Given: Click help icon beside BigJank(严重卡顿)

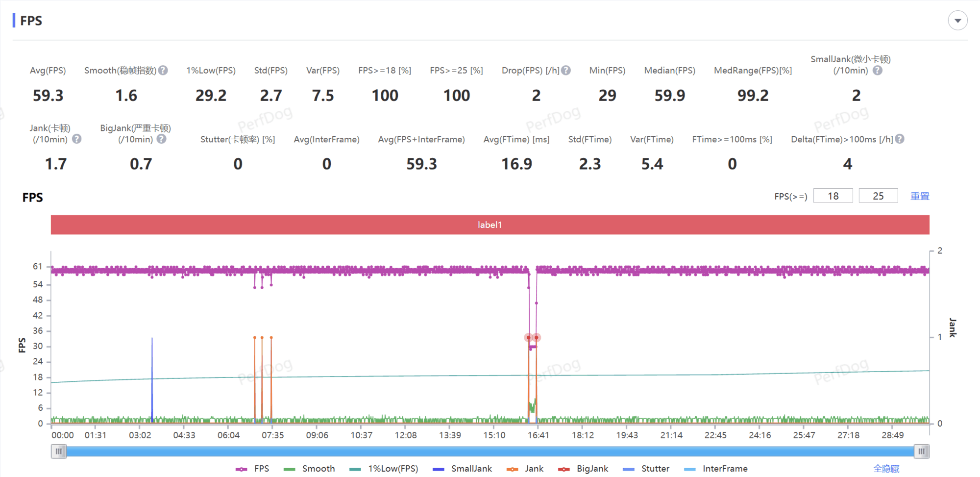Looking at the screenshot, I should 161,139.
